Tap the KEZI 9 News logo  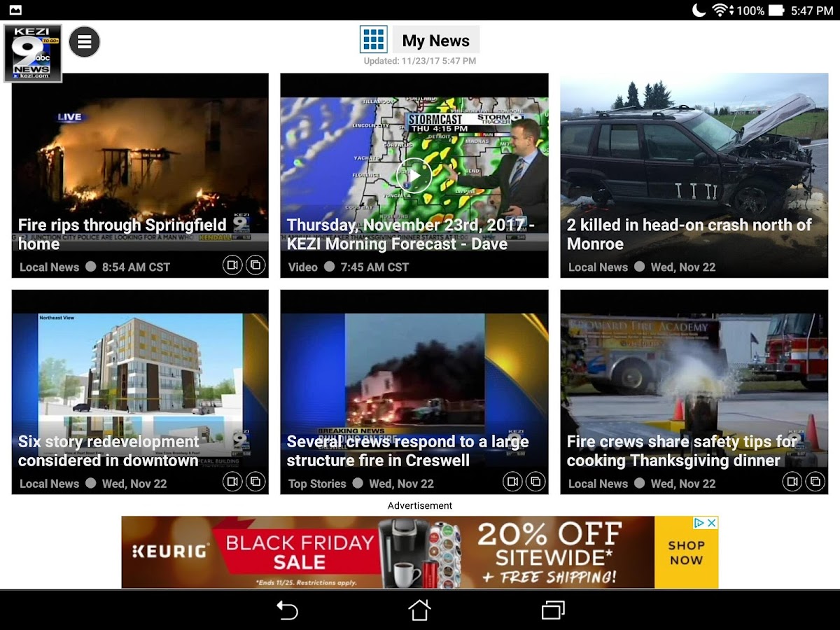pos(31,52)
